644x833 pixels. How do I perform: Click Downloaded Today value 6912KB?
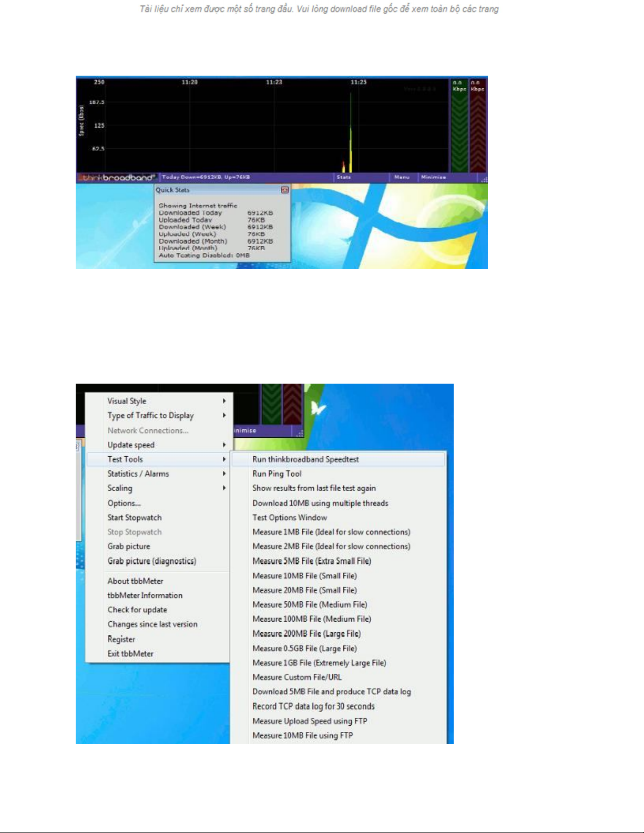tap(260, 213)
